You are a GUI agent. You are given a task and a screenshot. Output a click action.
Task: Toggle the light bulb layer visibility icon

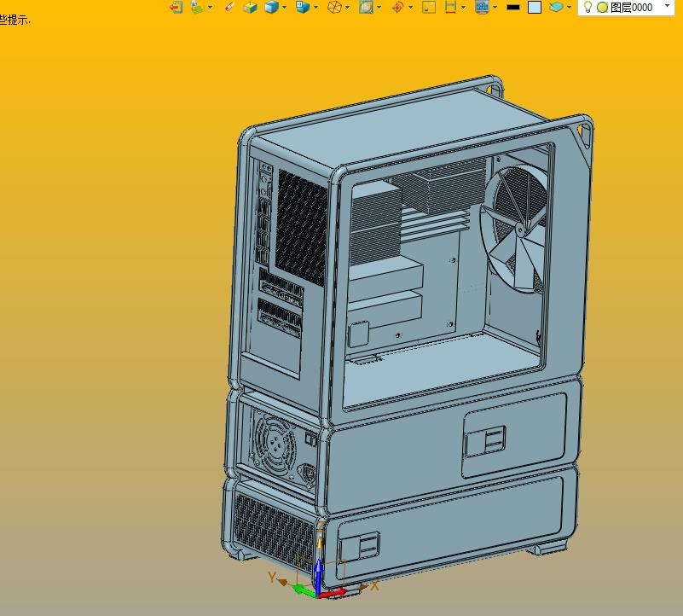(x=587, y=7)
